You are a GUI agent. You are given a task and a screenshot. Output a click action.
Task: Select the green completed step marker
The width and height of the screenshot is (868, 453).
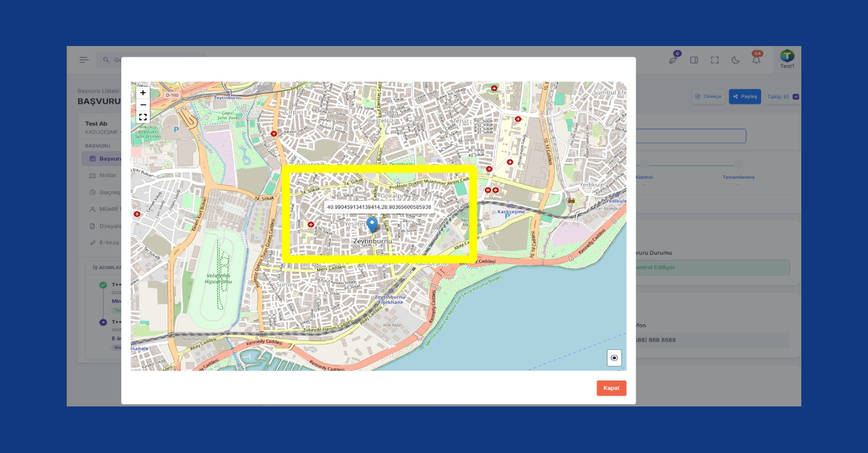point(103,285)
